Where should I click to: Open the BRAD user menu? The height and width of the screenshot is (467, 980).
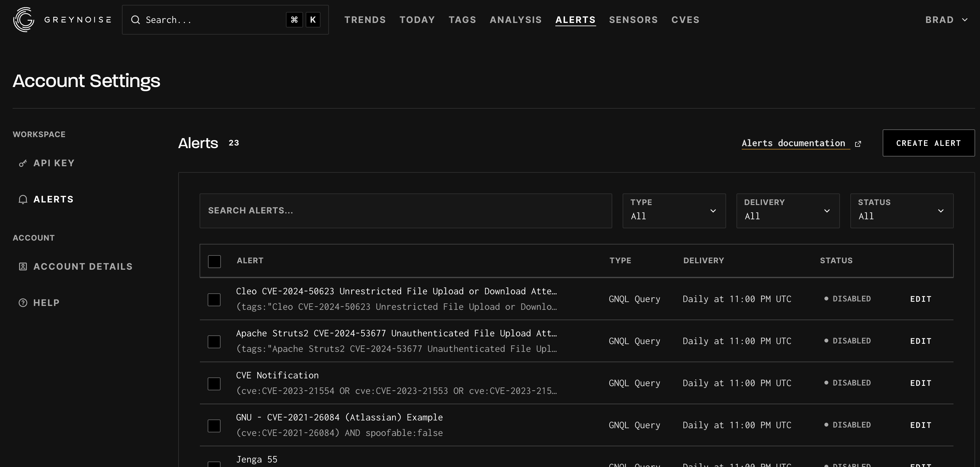(946, 20)
